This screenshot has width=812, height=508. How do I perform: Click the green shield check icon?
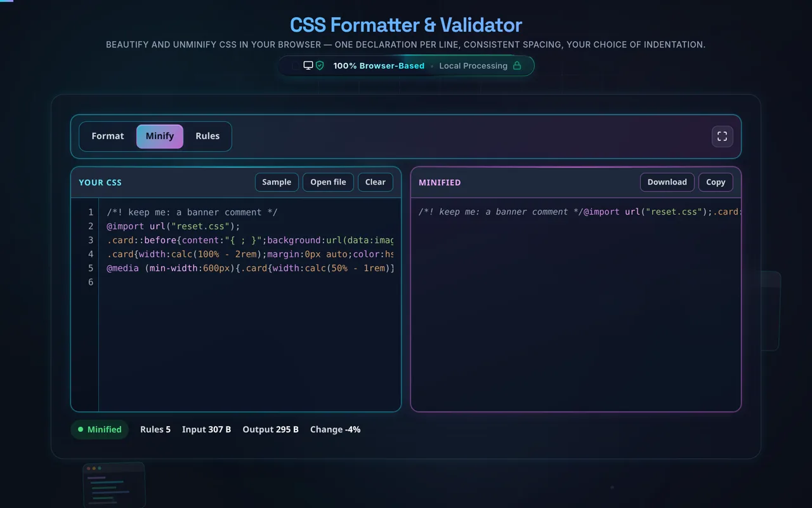(x=320, y=65)
